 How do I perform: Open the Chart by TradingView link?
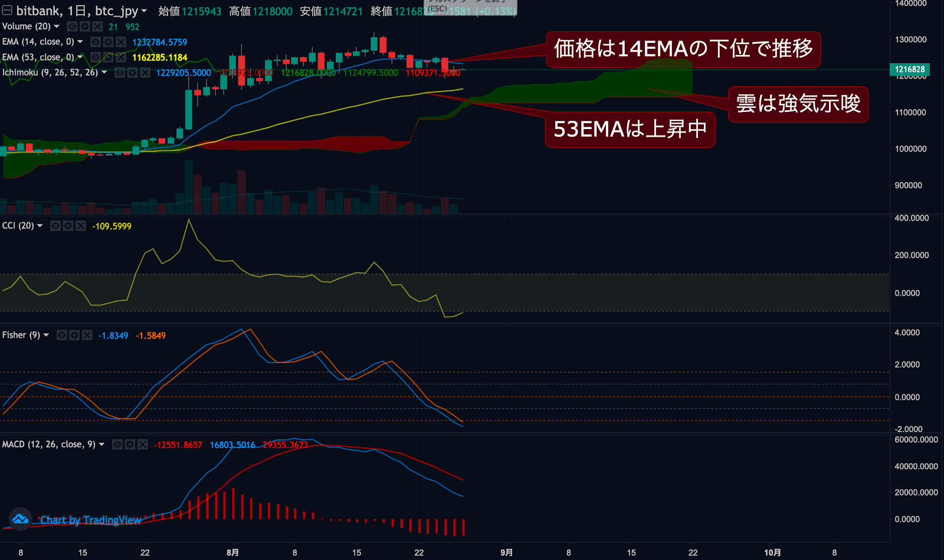click(90, 520)
